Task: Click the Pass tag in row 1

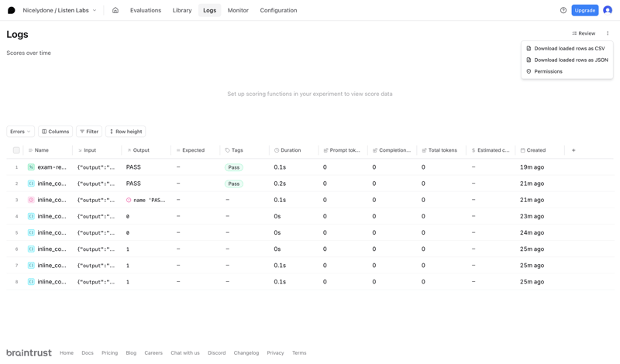Action: click(234, 167)
